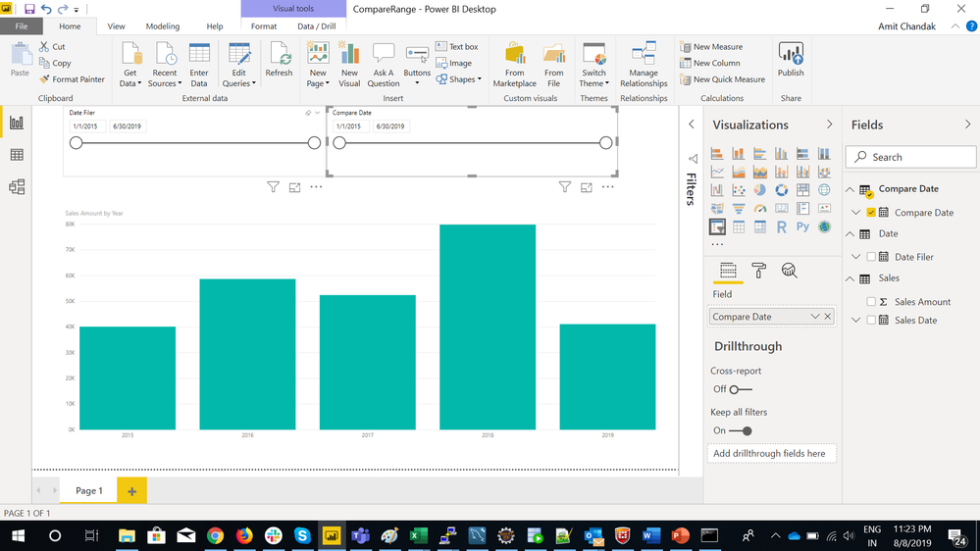Screen dimensions: 980x551
Task: Check the Sales Amount field checkbox
Action: point(871,302)
